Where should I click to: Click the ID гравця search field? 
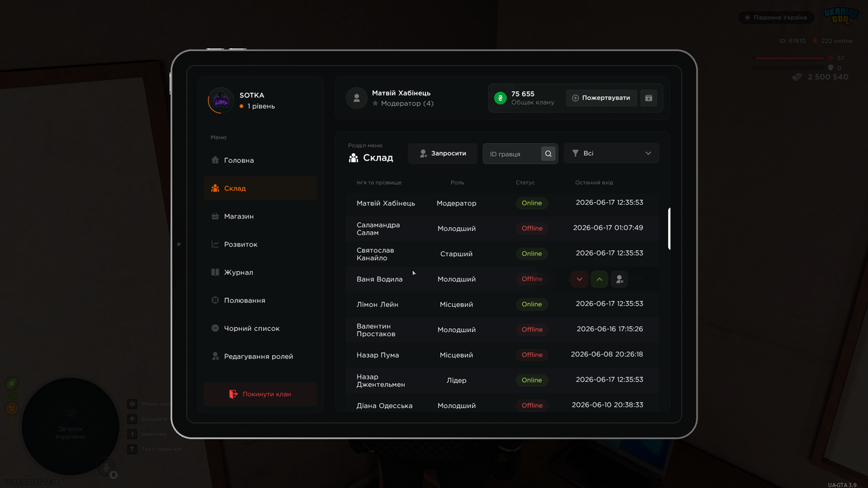(520, 154)
